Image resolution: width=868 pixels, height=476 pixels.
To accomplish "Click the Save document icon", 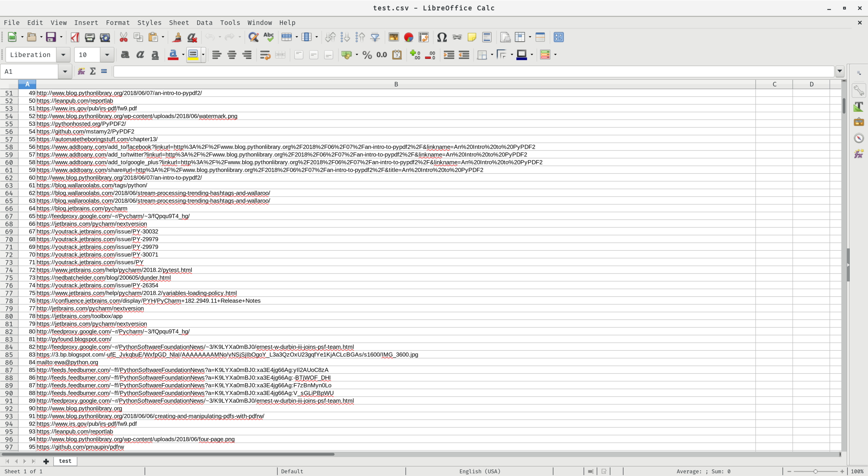I will [51, 37].
